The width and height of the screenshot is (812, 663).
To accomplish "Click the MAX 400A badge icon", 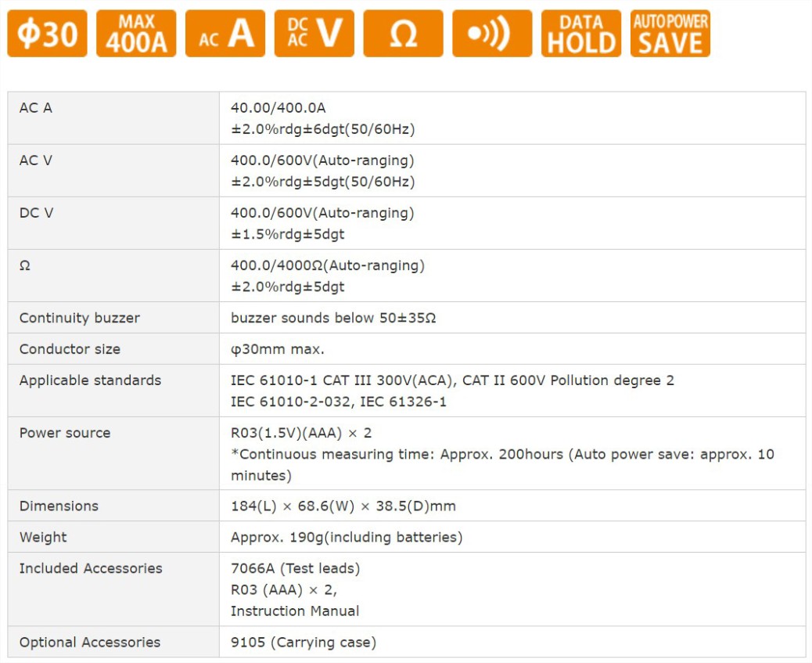I will coord(136,34).
